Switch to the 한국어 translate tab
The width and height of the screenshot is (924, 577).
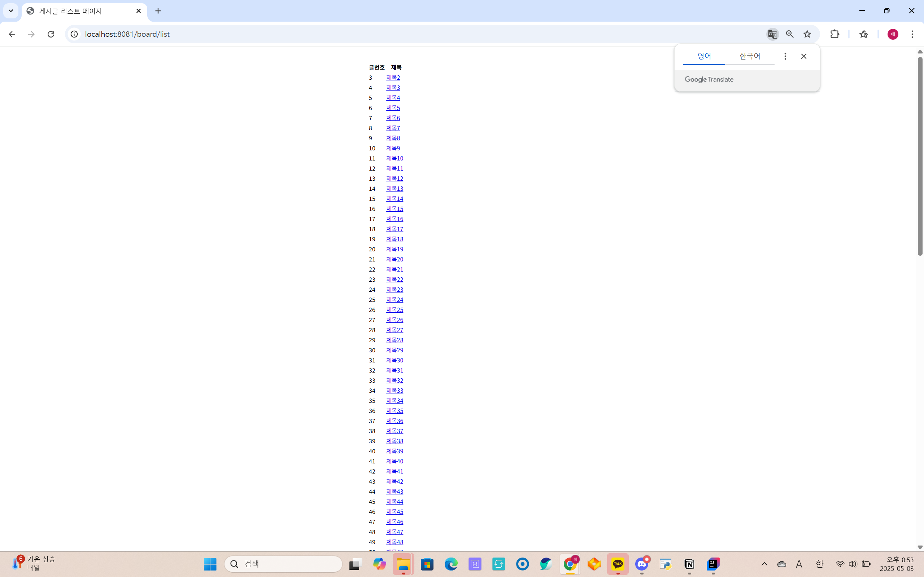[x=750, y=57]
